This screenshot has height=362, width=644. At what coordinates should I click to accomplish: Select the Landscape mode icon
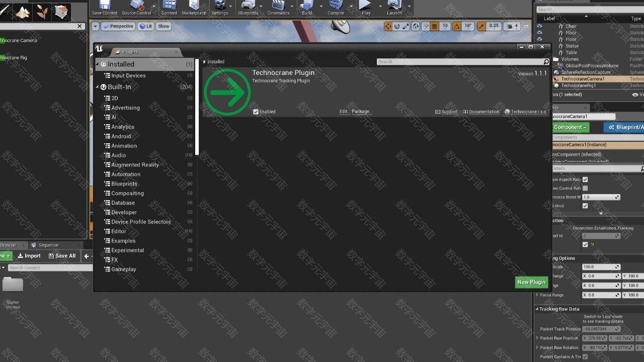(22, 12)
